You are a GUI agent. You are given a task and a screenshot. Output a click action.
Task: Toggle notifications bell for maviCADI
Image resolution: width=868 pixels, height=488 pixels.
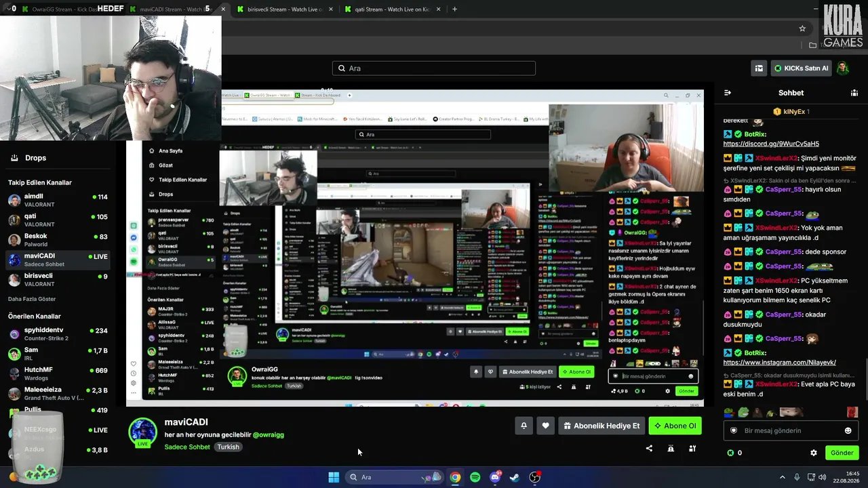[524, 426]
